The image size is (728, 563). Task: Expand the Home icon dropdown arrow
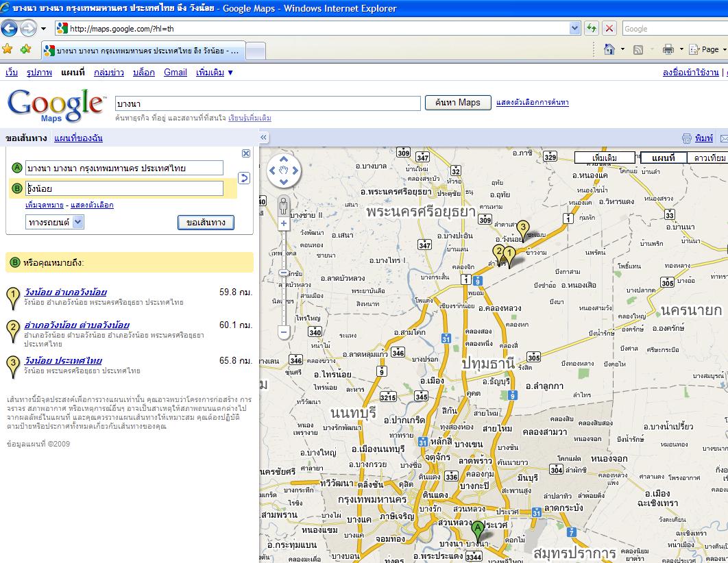[x=622, y=49]
